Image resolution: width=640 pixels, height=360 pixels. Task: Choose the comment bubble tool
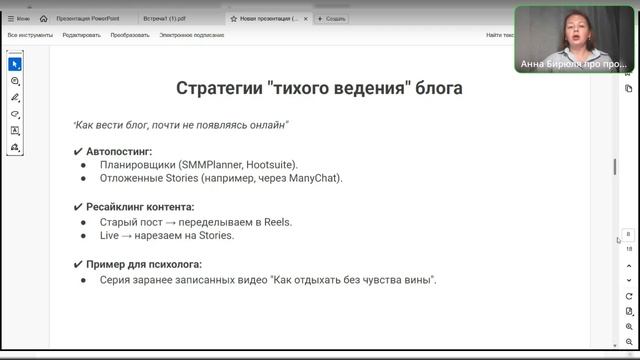pyautogui.click(x=15, y=81)
